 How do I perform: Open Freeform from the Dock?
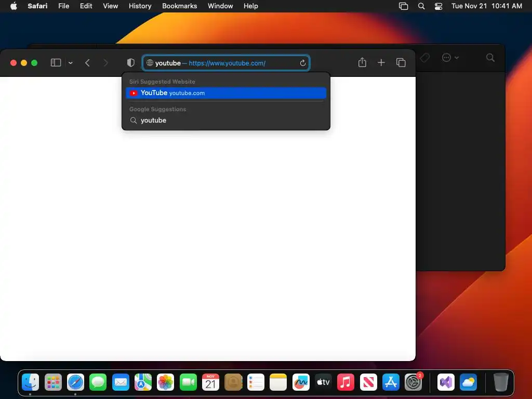click(301, 382)
